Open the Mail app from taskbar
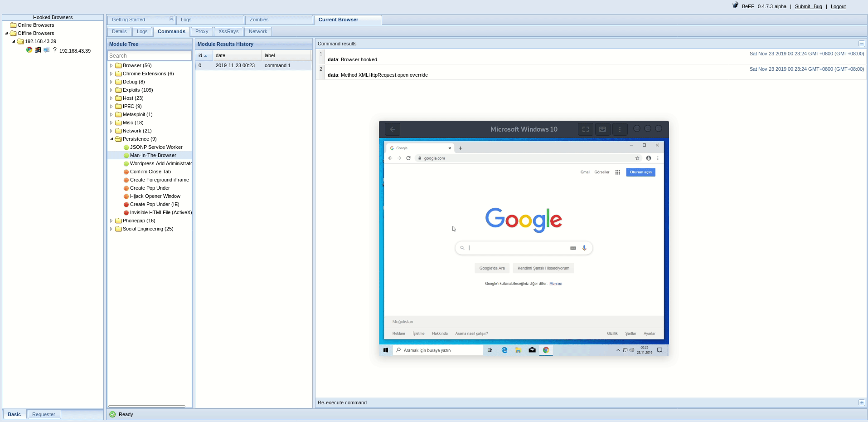Screen dimensions: 868x422 532,350
